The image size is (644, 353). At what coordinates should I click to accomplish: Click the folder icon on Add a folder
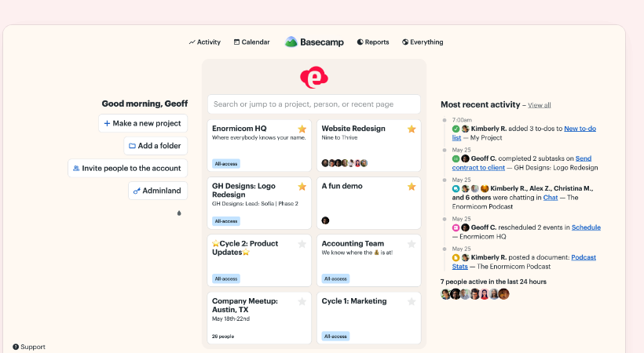[132, 146]
